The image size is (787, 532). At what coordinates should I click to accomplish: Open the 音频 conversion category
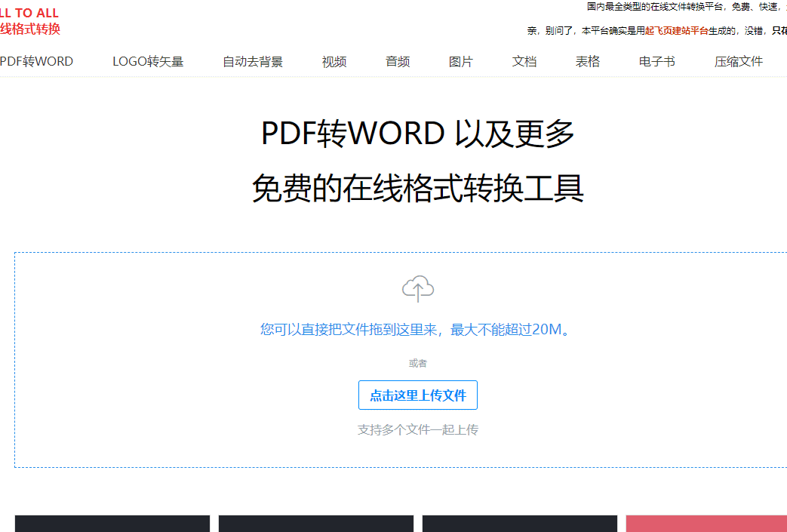[x=398, y=62]
